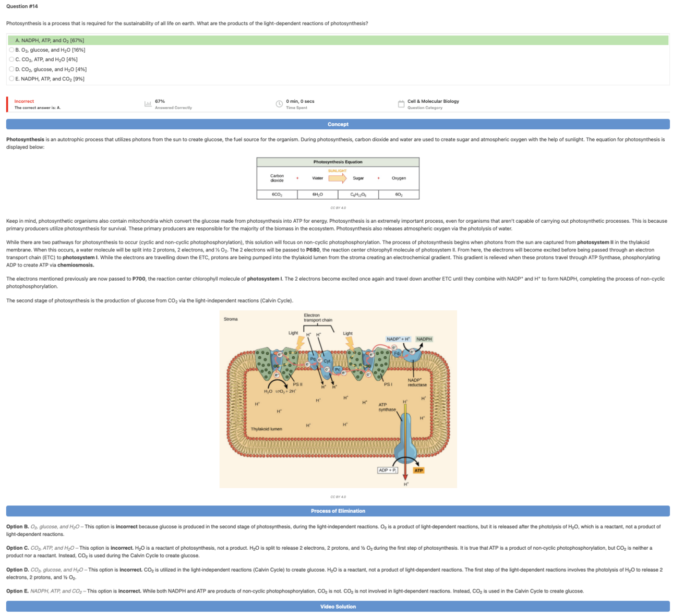Choose radio option C: CO2, ATP, and H2O
The width and height of the screenshot is (696, 616).
(x=11, y=59)
